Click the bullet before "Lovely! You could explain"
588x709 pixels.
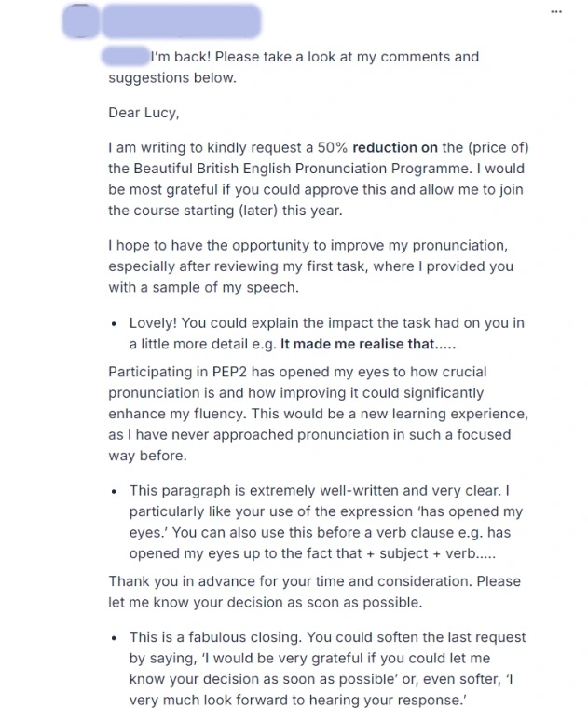point(115,323)
